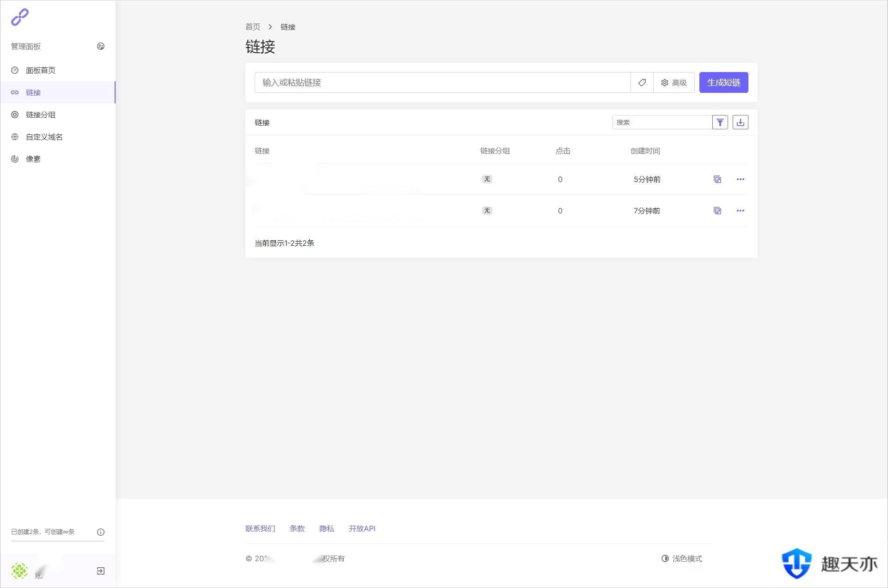Image resolution: width=888 pixels, height=588 pixels.
Task: Open 隐私 footer link
Action: pyautogui.click(x=327, y=528)
